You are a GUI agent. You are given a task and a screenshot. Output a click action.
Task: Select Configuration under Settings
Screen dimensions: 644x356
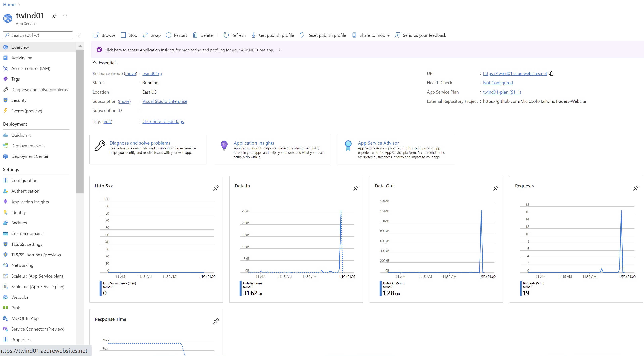[x=24, y=180]
